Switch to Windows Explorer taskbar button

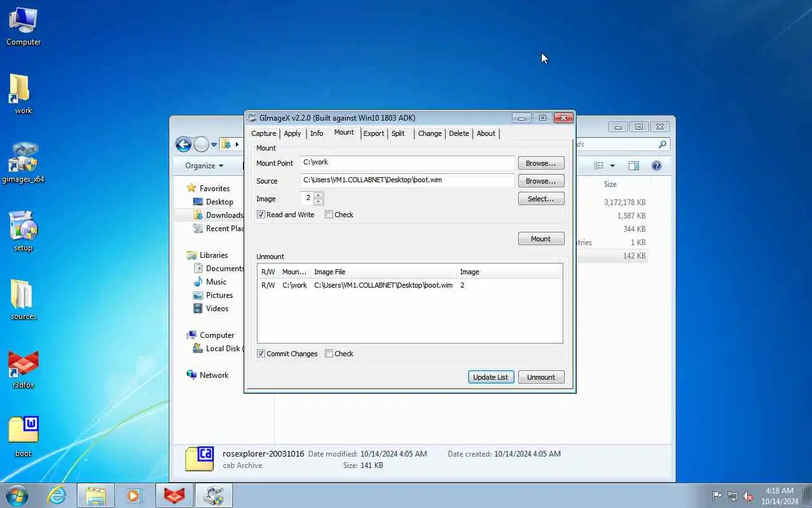[96, 495]
